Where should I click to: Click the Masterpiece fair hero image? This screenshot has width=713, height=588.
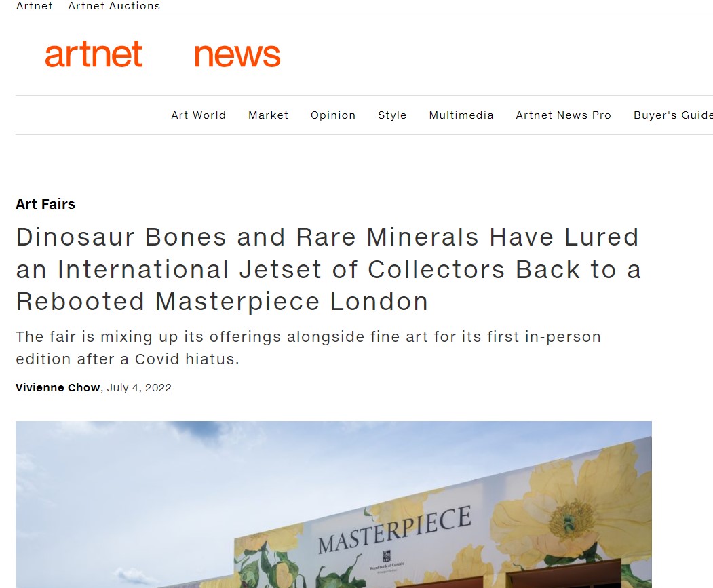pyautogui.click(x=334, y=505)
